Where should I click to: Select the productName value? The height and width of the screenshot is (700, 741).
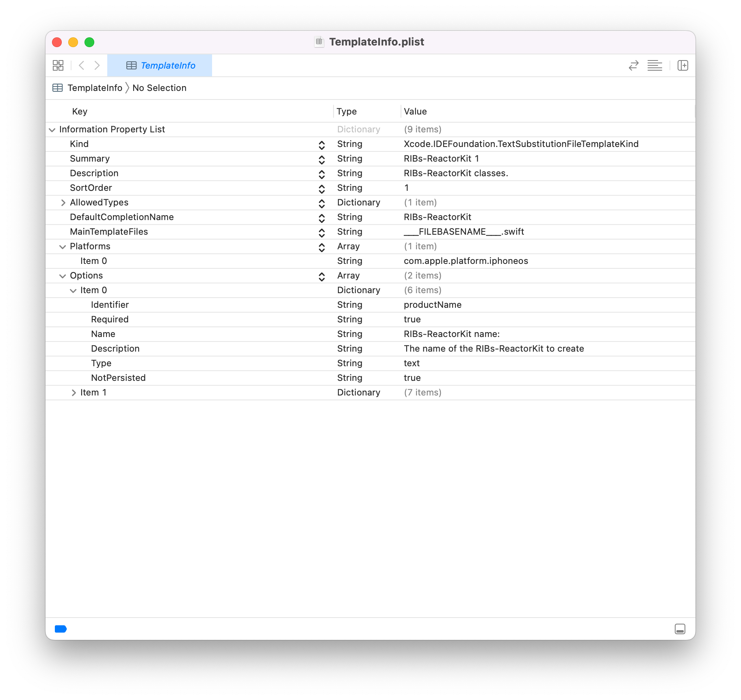[433, 305]
